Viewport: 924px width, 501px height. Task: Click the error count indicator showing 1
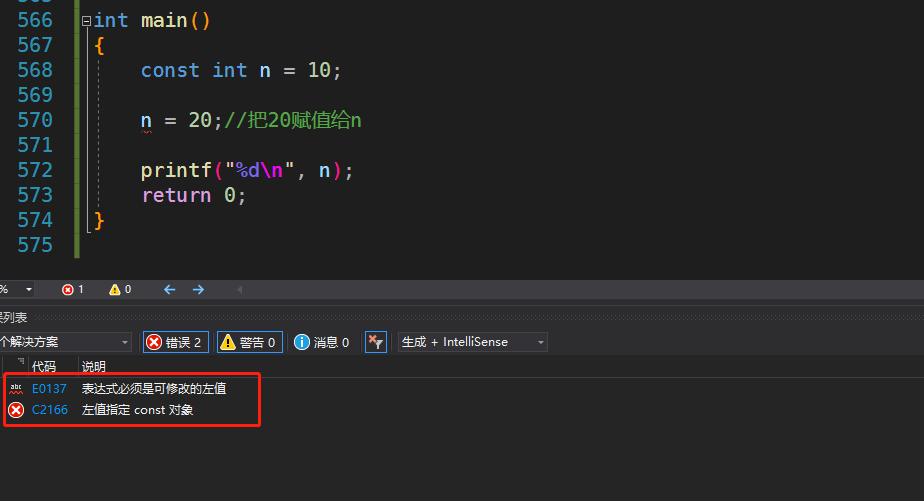pos(73,289)
